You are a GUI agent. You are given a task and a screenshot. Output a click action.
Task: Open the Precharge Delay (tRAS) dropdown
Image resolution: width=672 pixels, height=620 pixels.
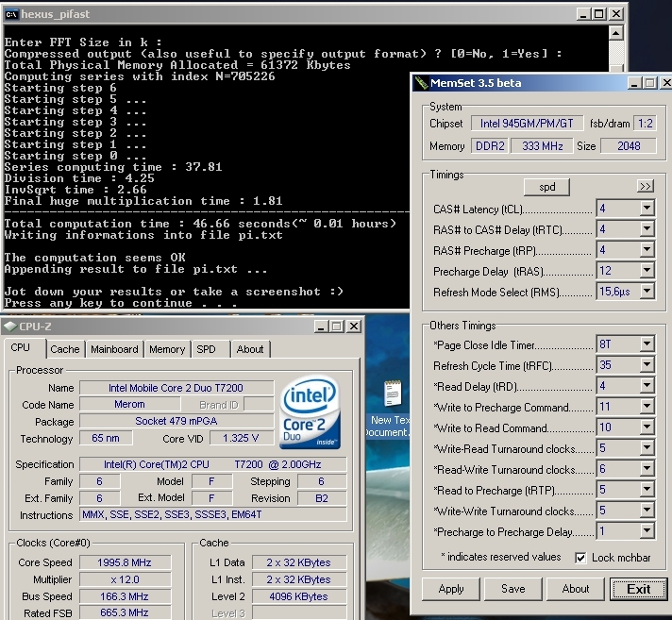(647, 271)
